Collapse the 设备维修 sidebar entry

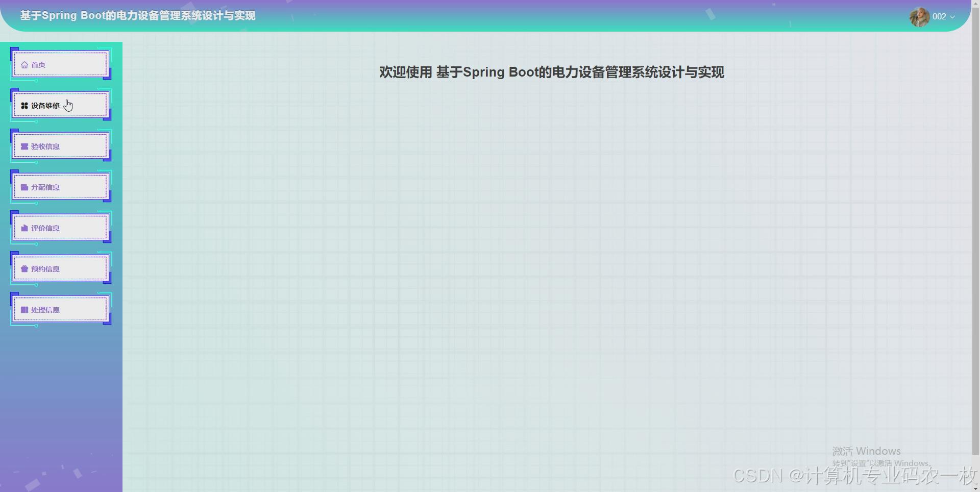[x=60, y=106]
